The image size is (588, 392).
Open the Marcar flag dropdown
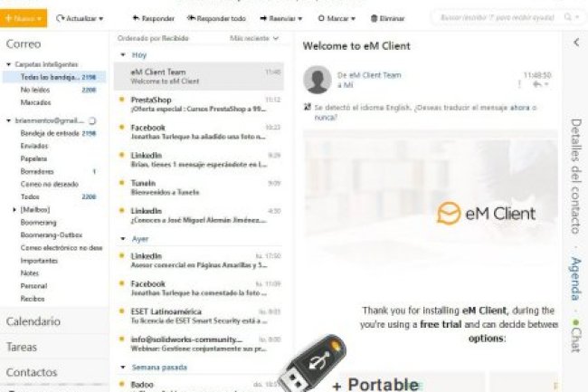[x=353, y=18]
